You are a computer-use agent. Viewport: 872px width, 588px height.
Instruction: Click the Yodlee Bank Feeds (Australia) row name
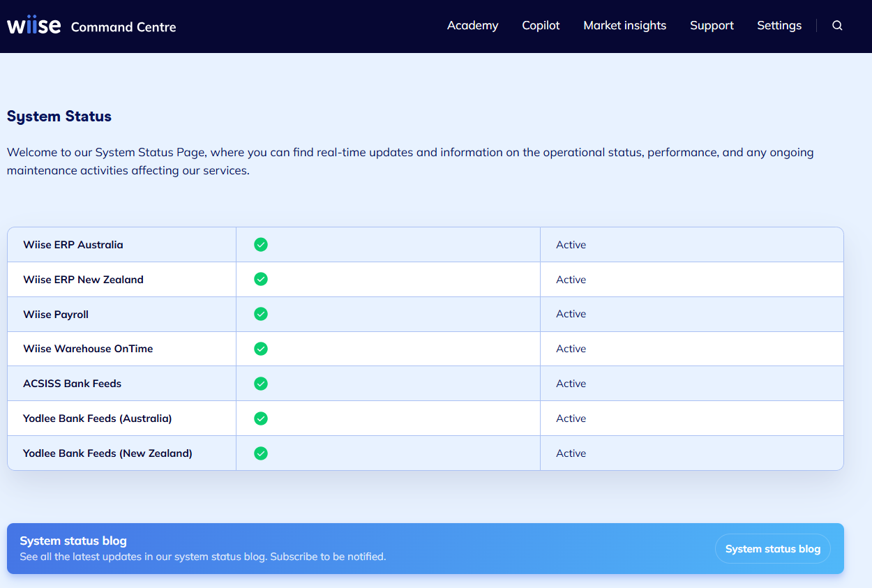pyautogui.click(x=97, y=419)
